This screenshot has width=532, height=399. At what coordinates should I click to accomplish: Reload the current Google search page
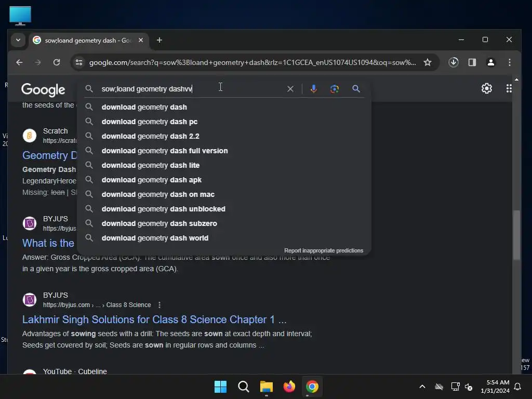[57, 62]
